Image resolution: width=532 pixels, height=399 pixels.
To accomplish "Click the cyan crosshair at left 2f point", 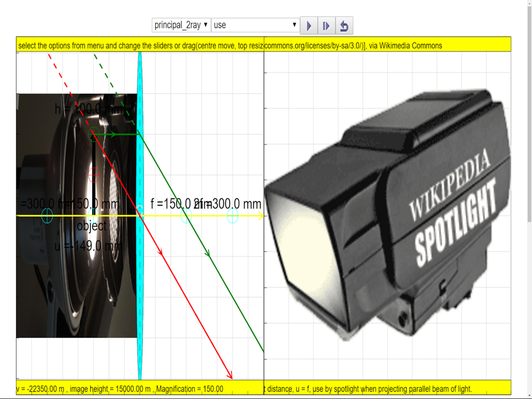I will coord(47,216).
